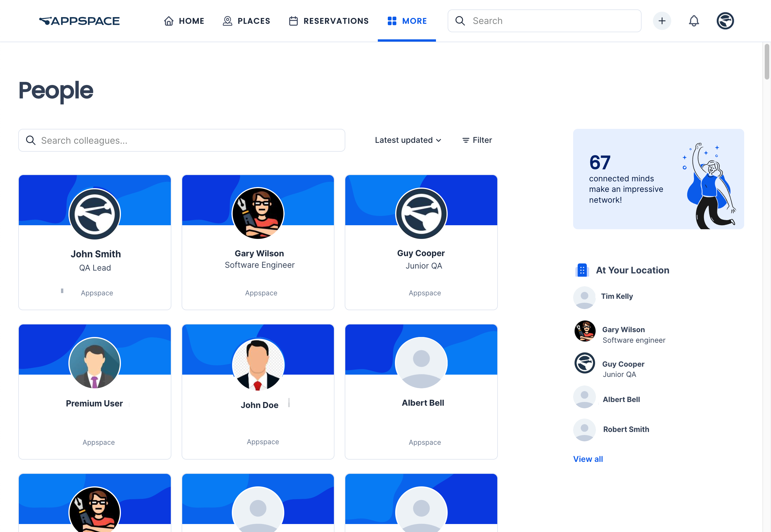The height and width of the screenshot is (532, 771).
Task: Click Appspace label on John Doe card
Action: (x=263, y=442)
